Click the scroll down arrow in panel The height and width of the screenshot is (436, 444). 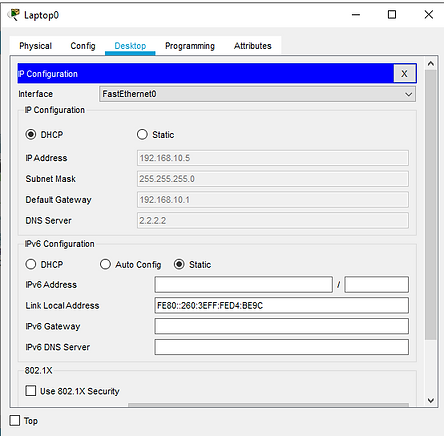pos(431,400)
